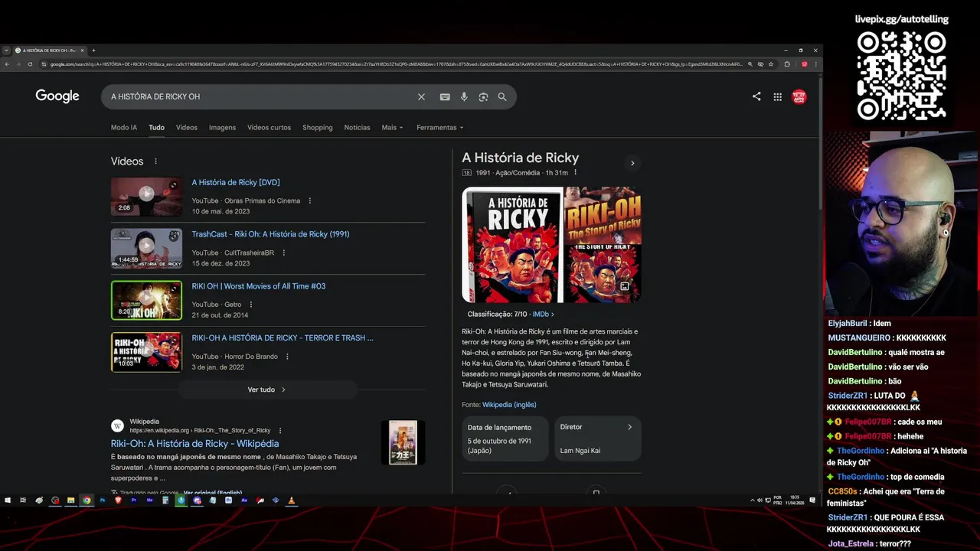The height and width of the screenshot is (551, 980).
Task: Play the 1:44:59 TrashCast thumbnail
Action: click(x=146, y=249)
